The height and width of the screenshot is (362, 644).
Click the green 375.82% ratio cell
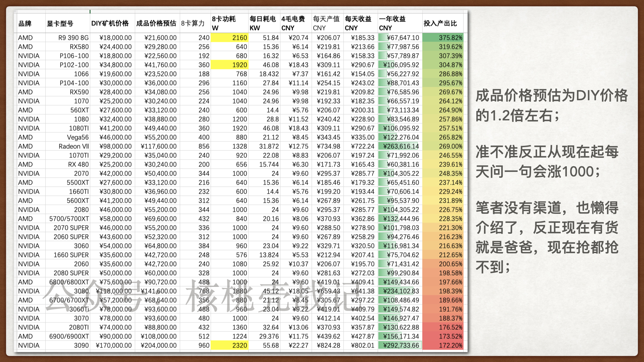pyautogui.click(x=443, y=38)
